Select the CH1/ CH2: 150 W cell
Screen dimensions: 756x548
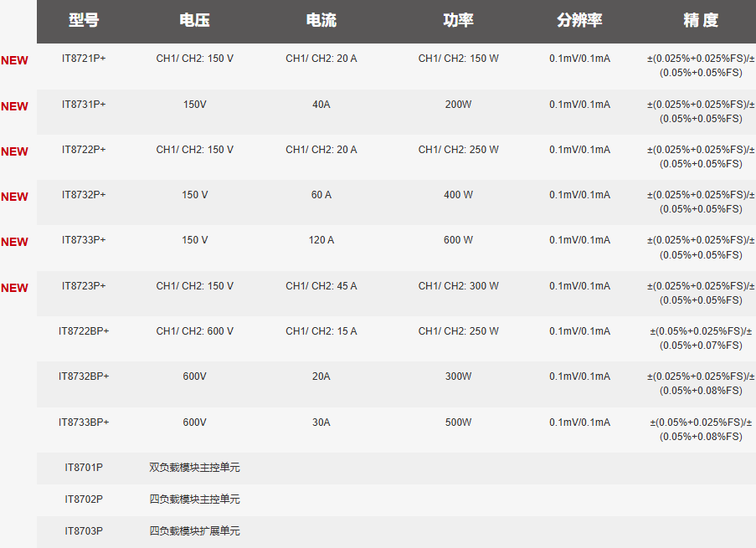pos(458,59)
